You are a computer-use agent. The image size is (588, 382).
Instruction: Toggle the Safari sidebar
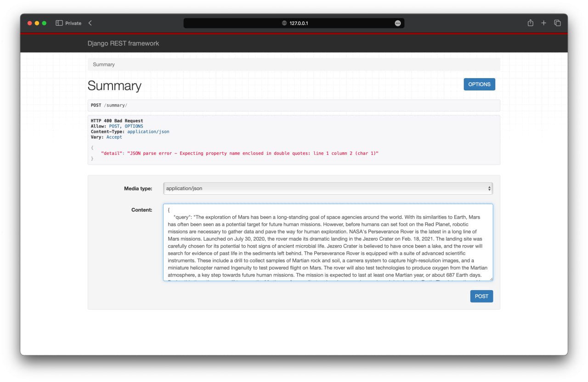tap(58, 22)
